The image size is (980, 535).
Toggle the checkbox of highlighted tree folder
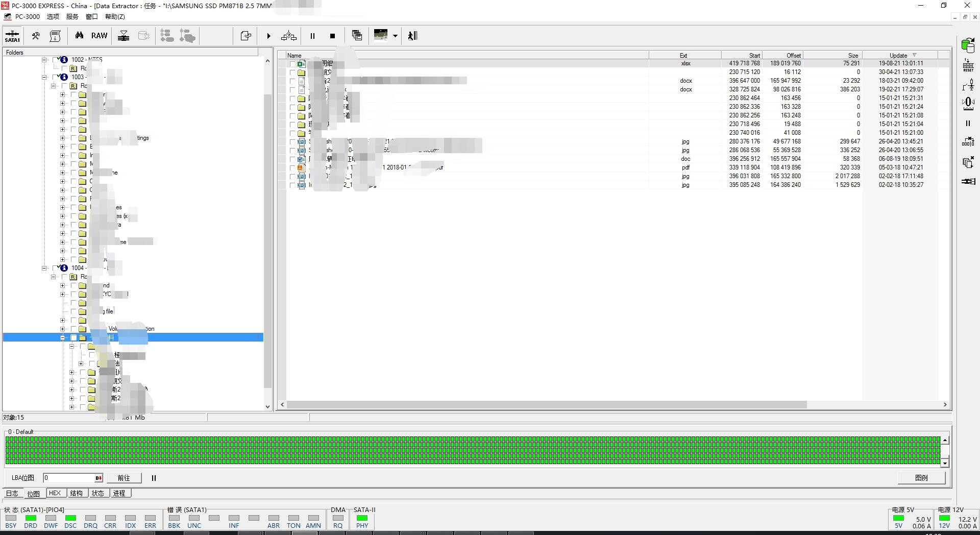(73, 337)
